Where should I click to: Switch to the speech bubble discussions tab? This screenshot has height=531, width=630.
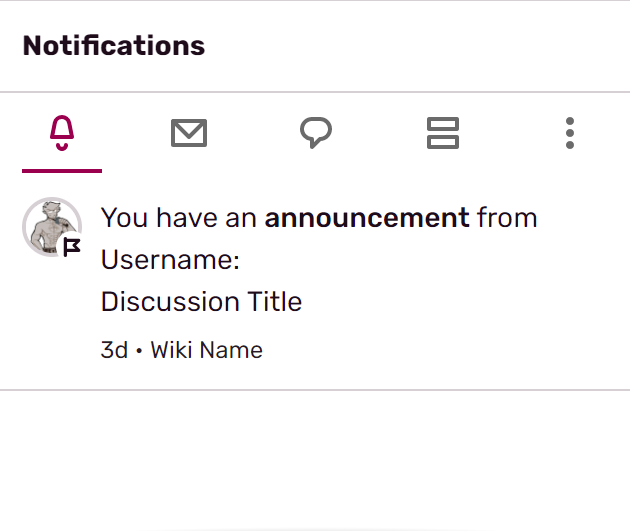pos(316,133)
